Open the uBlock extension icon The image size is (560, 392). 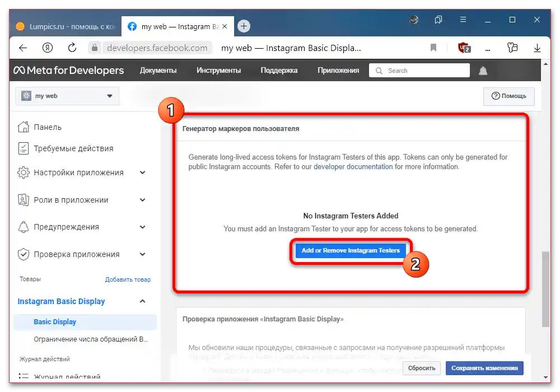click(x=464, y=48)
